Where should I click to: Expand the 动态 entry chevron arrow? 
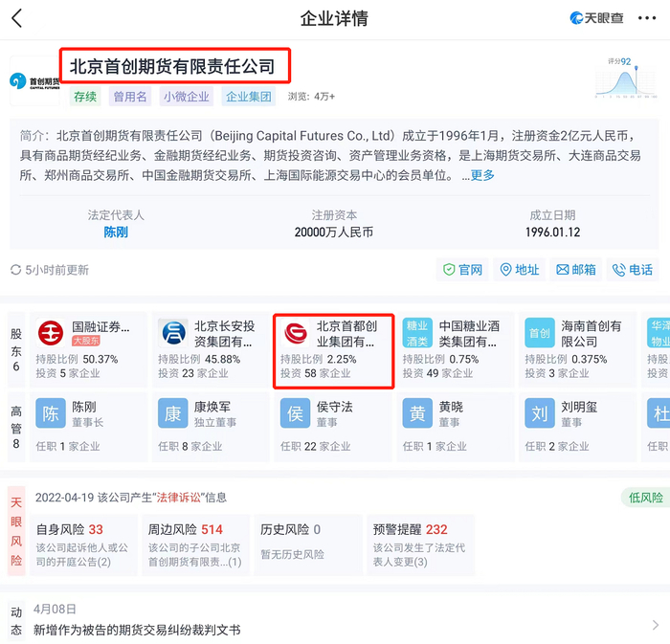[x=656, y=625]
